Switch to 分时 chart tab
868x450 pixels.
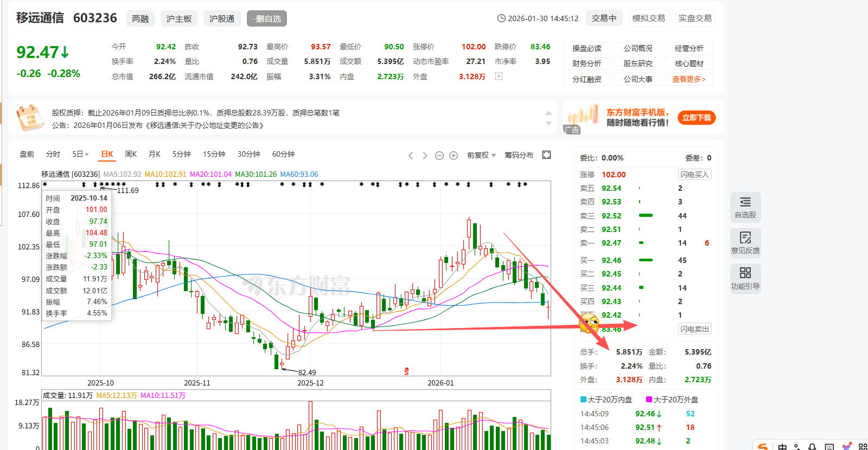click(x=53, y=155)
